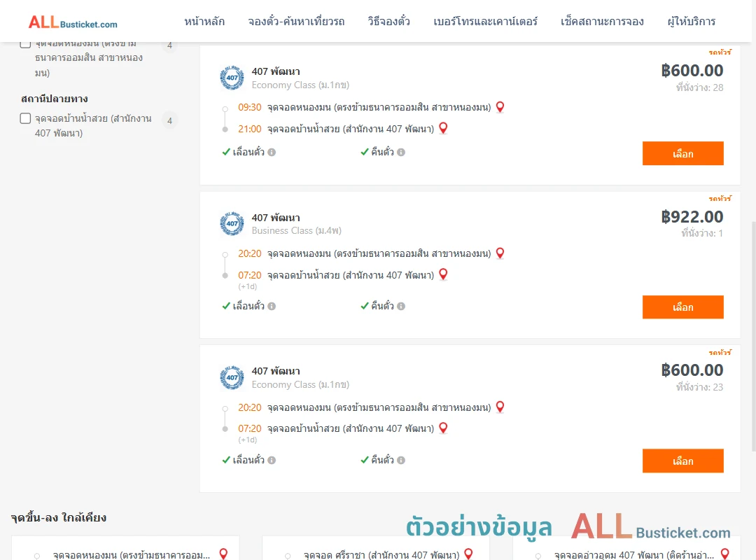Image resolution: width=756 pixels, height=560 pixels.
Task: Open map pin for nearby ศรีราชา stop
Action: [x=468, y=554]
